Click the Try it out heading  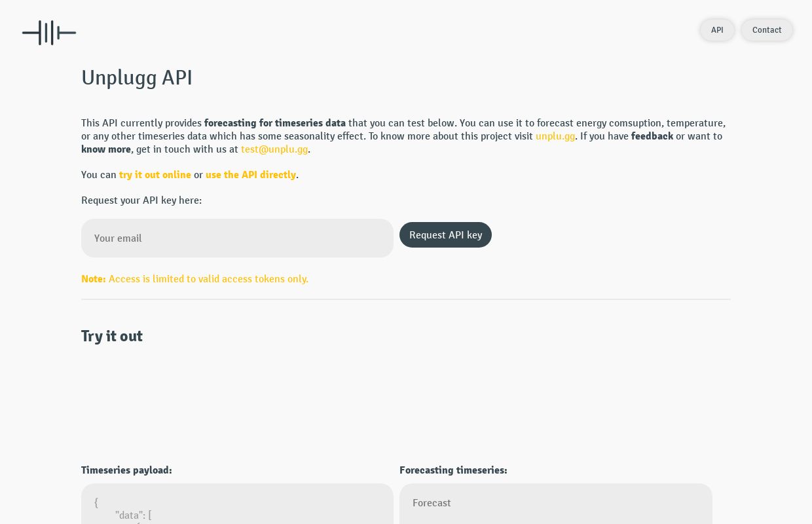coord(112,337)
